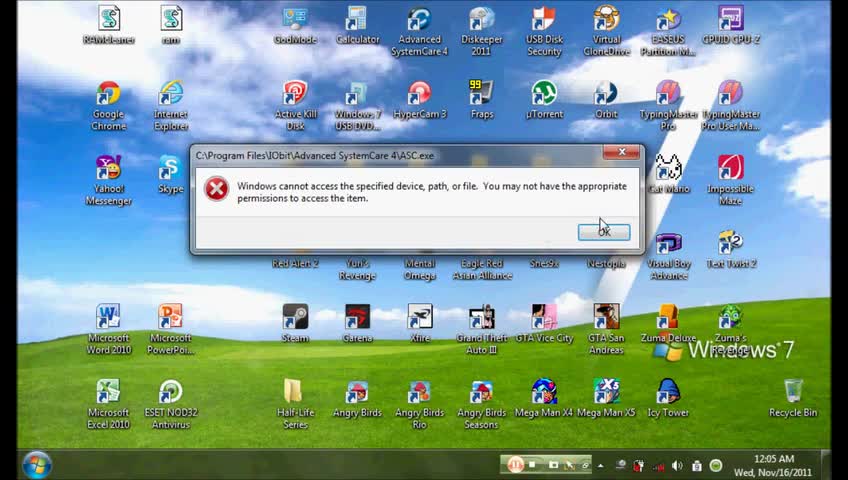Open the green circular ESET tray icon
This screenshot has width=848, height=480.
(x=716, y=465)
